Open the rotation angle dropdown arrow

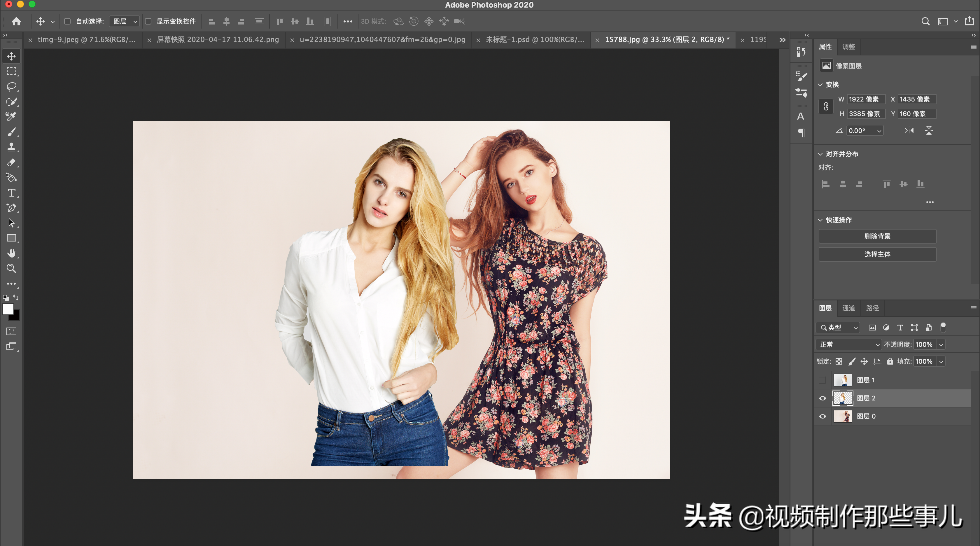point(879,131)
